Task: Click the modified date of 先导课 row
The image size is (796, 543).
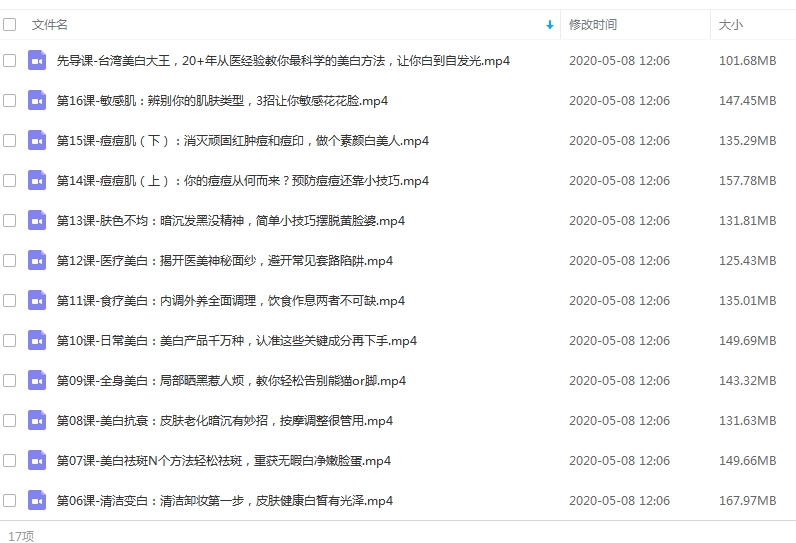Action: [619, 61]
